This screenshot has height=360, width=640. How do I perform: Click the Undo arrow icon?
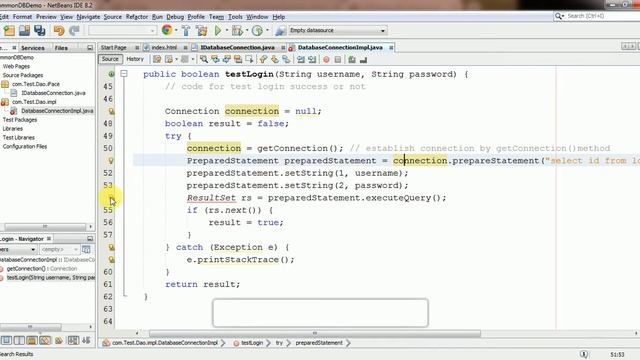[59, 31]
